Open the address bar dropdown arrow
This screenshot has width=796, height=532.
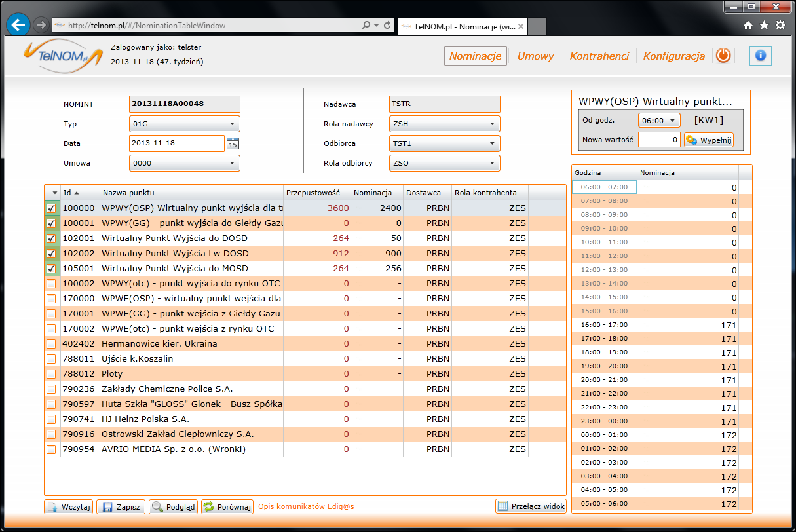376,26
